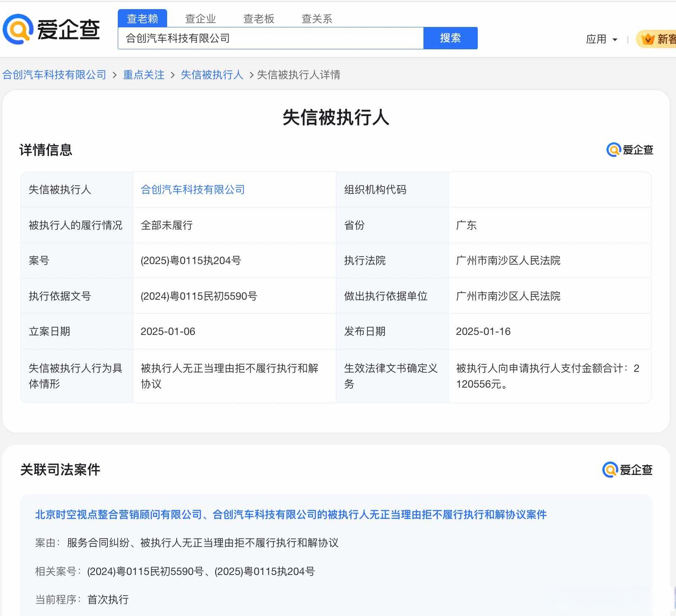
Task: Click 失信被执行人详情 breadcrumb text
Action: click(299, 75)
